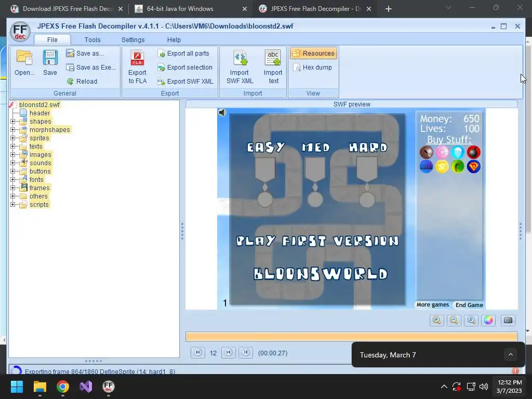The height and width of the screenshot is (399, 532).
Task: Expand the buttons folder node
Action: 12,171
